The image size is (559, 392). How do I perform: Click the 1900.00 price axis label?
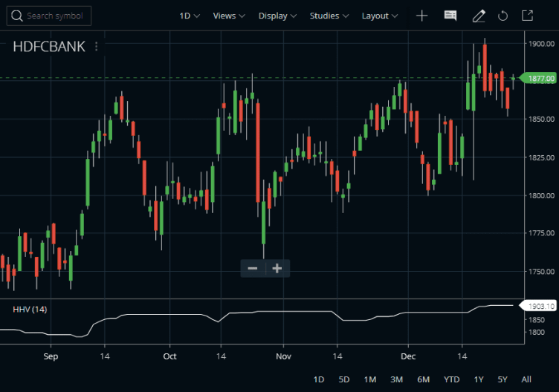pos(541,44)
